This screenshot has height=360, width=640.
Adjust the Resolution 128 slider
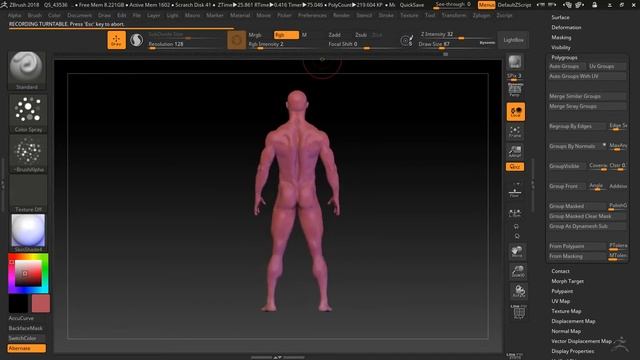186,44
